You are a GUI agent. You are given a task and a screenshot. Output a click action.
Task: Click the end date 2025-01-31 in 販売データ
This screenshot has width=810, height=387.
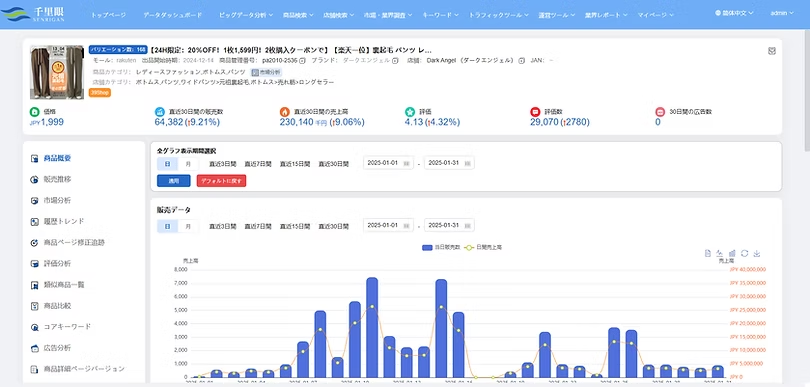tap(449, 225)
